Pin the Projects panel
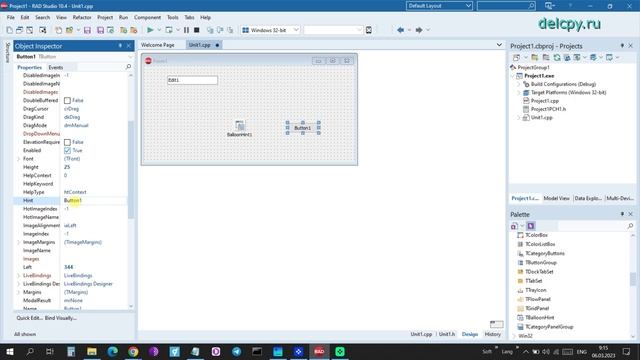Viewport: 640px width, 360px height. tap(622, 46)
